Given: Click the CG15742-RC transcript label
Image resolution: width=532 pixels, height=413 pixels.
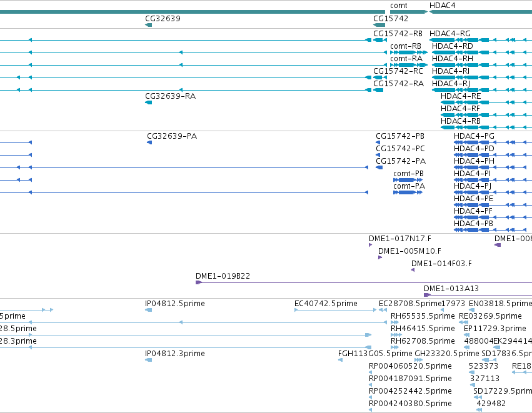Looking at the screenshot, I should (398, 71).
